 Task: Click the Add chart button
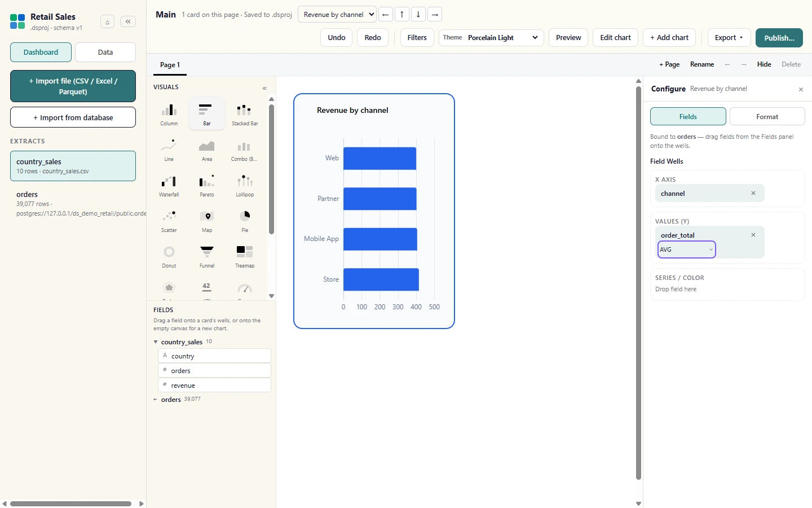(669, 38)
